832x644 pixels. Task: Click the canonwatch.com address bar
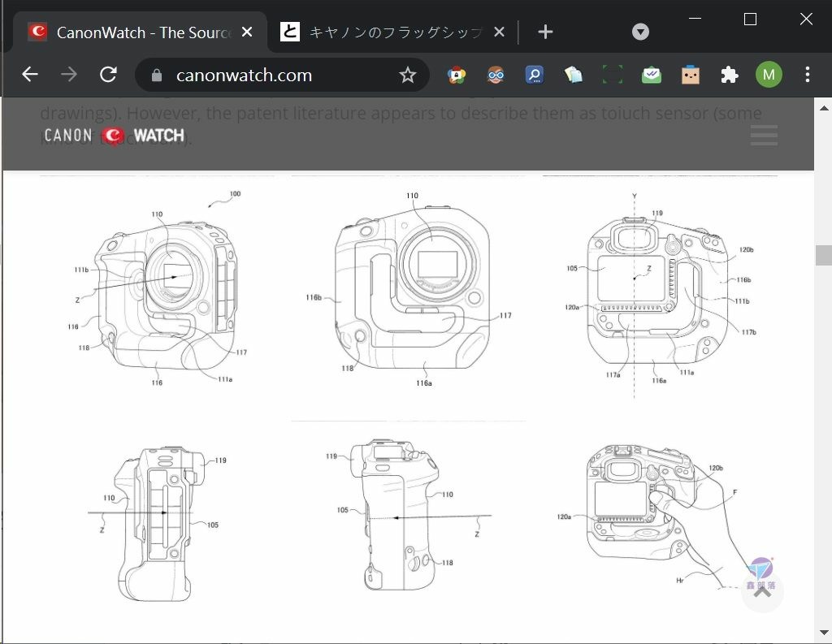pos(281,75)
